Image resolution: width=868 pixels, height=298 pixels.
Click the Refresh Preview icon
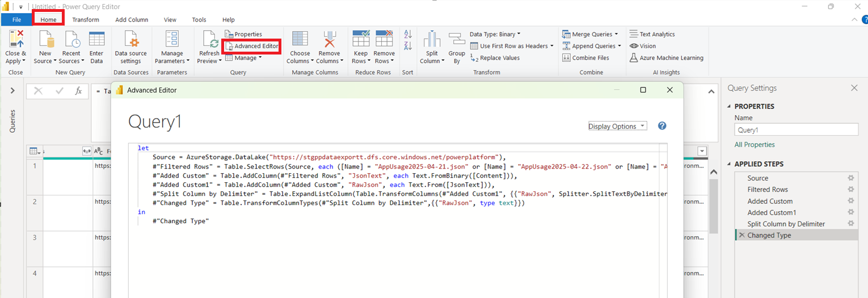point(210,40)
